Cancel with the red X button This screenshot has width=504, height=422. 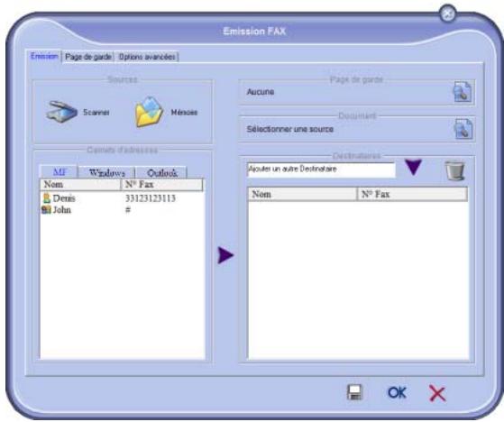coord(437,393)
